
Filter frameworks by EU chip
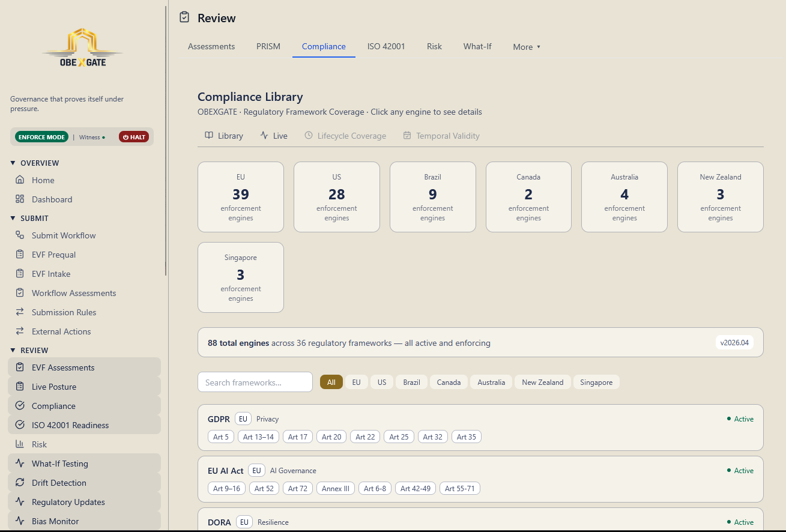pos(356,382)
